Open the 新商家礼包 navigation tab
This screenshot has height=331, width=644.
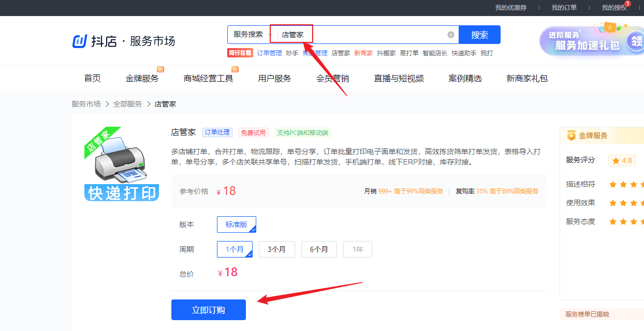click(527, 79)
